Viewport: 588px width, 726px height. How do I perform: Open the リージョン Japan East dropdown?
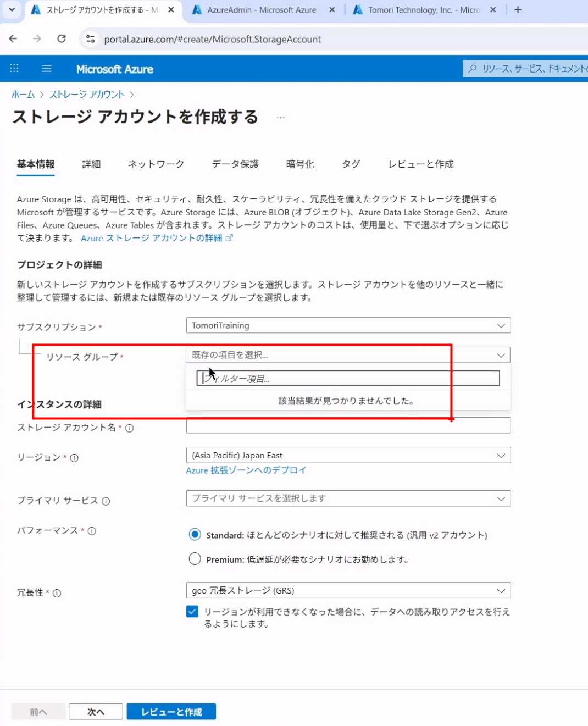pyautogui.click(x=348, y=455)
